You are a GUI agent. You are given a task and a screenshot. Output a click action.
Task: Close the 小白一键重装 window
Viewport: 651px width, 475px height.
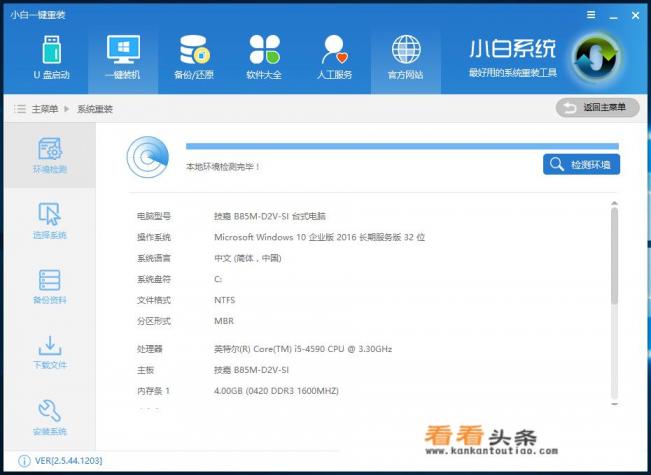pos(635,16)
